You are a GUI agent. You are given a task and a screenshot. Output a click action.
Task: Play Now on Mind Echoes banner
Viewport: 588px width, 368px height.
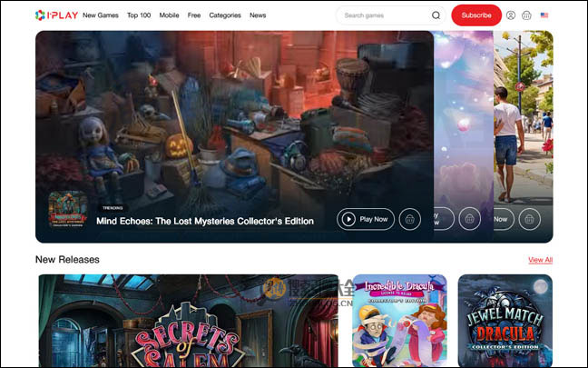pos(366,219)
